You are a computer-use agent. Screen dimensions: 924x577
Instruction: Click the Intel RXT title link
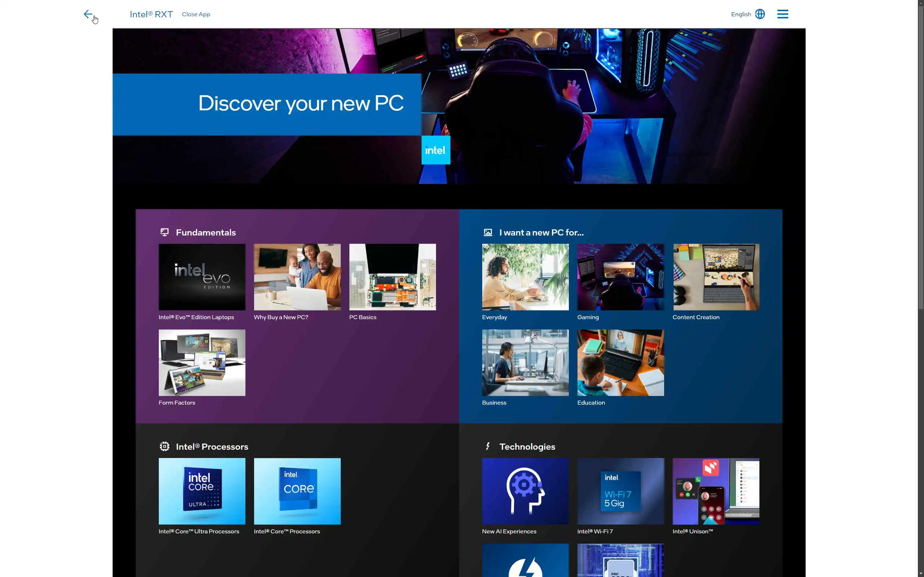(x=151, y=14)
